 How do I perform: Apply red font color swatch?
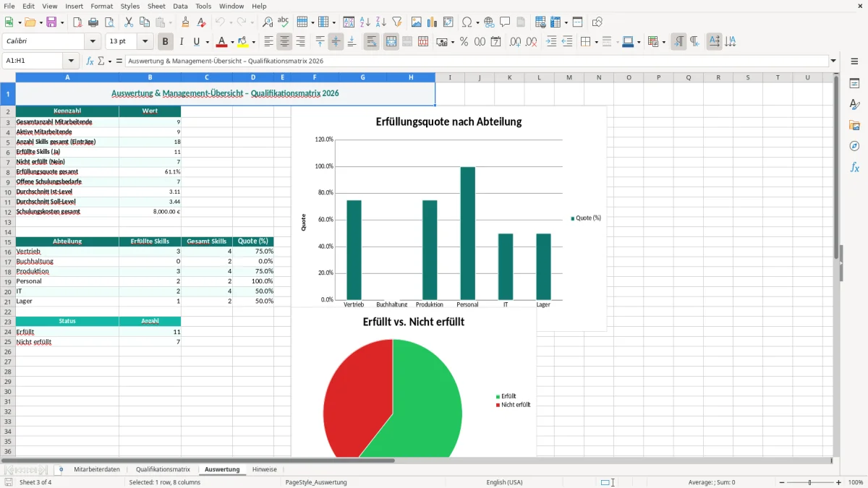(222, 42)
